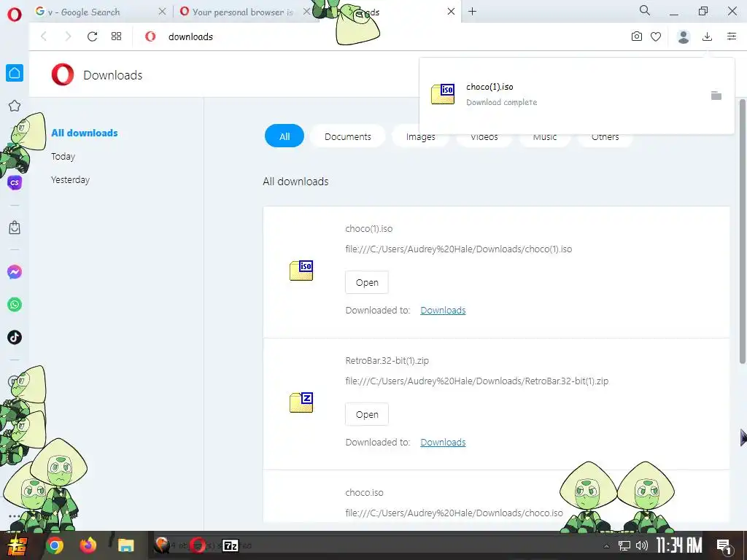Image resolution: width=747 pixels, height=560 pixels.
Task: Show Today's downloads
Action: (x=63, y=156)
